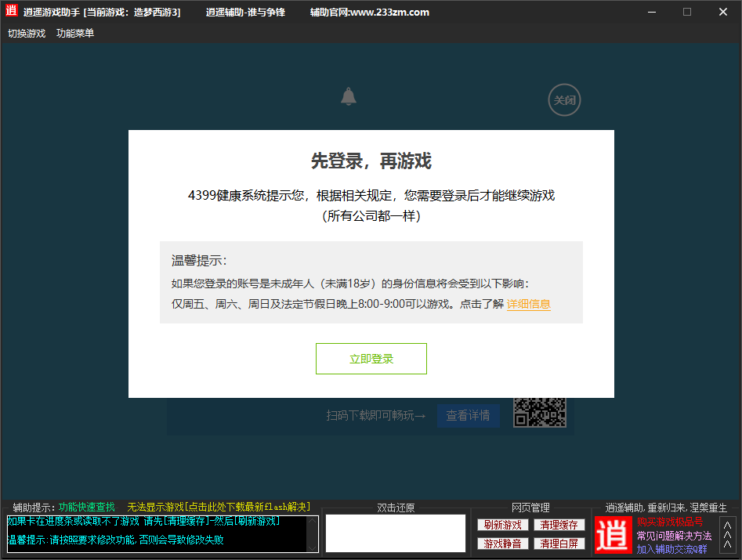Open the 功能菜单 menu
The image size is (742, 560).
(74, 34)
